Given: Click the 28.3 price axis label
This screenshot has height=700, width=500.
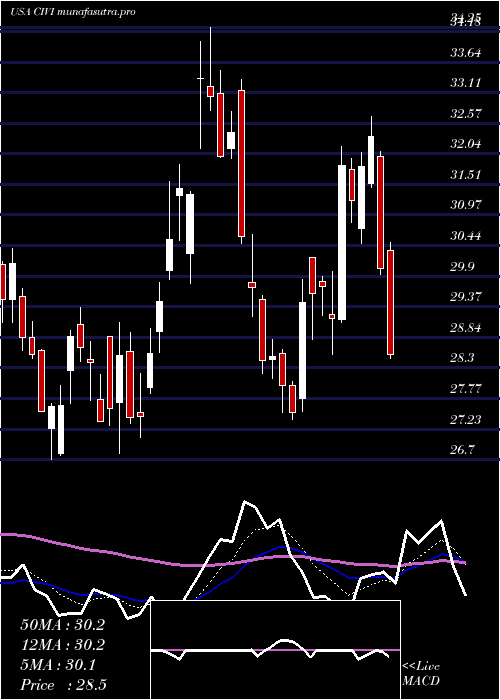Looking at the screenshot, I should click(462, 358).
